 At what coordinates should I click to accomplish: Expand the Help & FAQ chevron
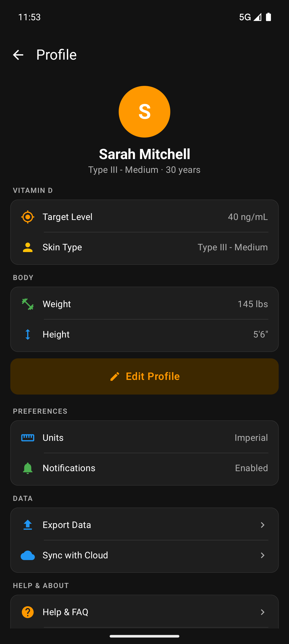point(262,612)
